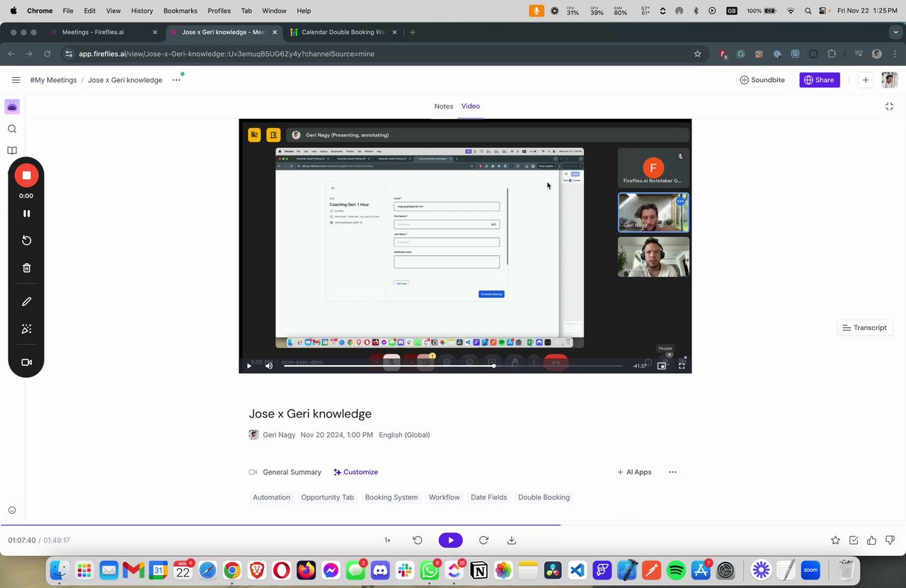
Task: Rewind using the bottom bar back arrow
Action: tap(418, 540)
